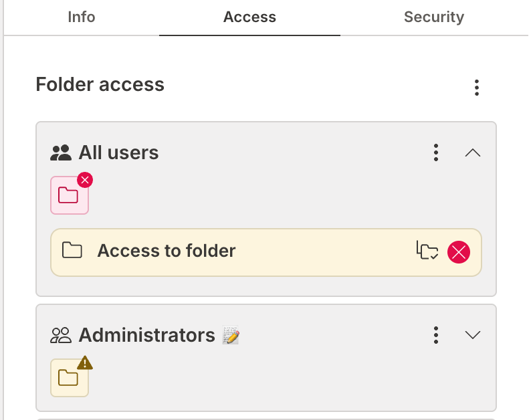Click the All users group icon
This screenshot has height=420, width=531.
pyautogui.click(x=61, y=153)
